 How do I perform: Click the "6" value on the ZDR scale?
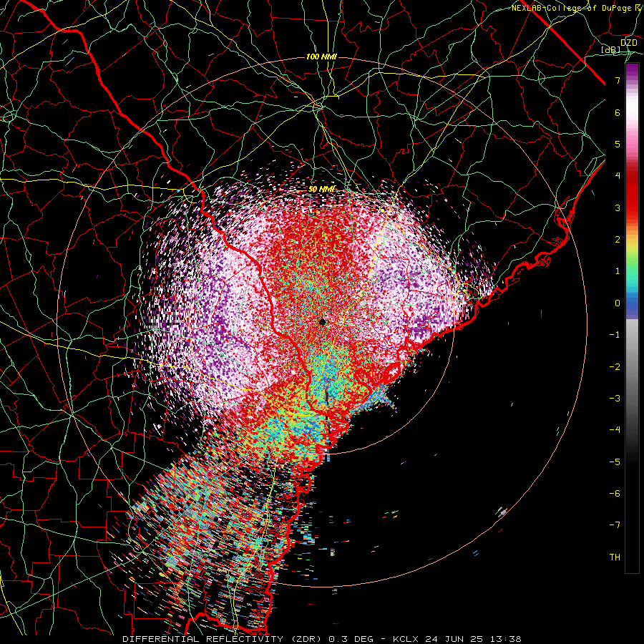point(618,112)
